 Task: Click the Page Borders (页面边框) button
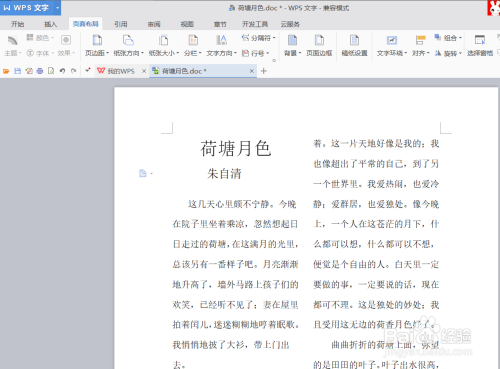(319, 45)
